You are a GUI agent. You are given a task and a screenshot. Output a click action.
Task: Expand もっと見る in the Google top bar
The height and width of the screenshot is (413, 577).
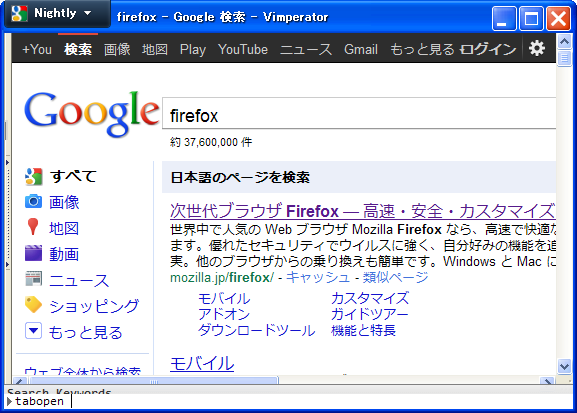422,49
